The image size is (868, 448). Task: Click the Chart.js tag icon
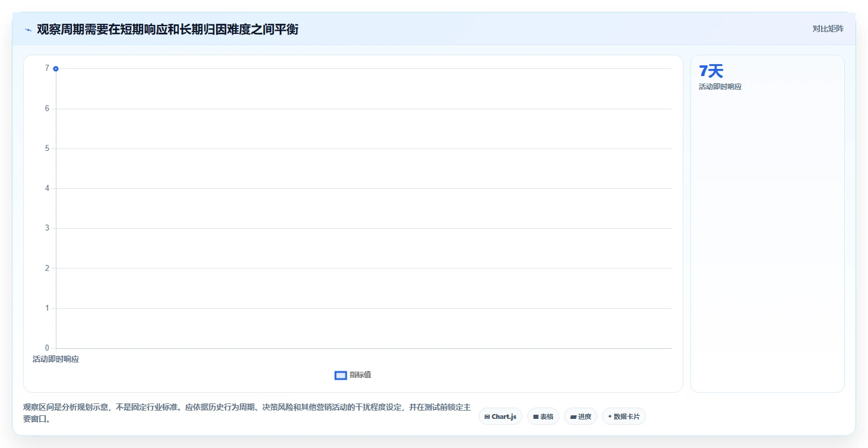487,417
